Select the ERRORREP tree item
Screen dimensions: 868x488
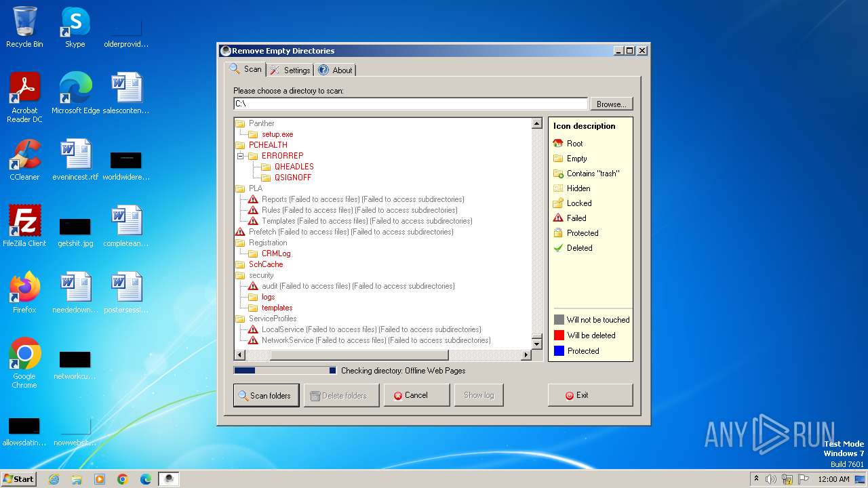click(282, 156)
